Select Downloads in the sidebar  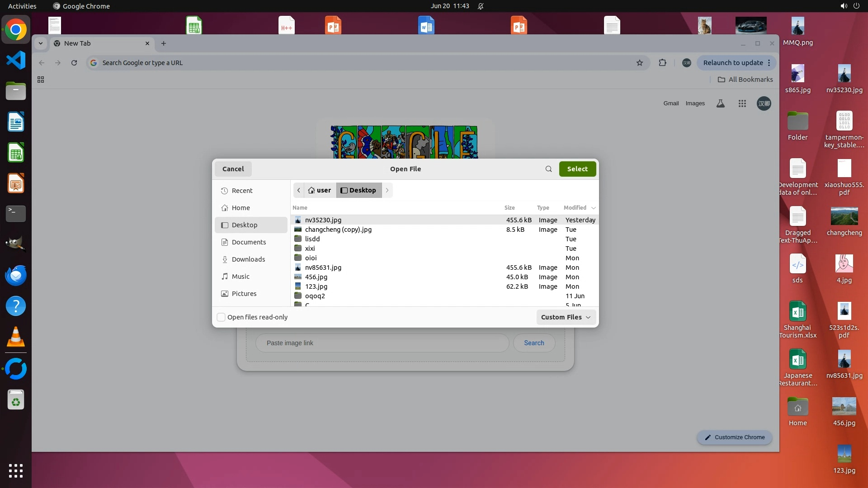coord(248,259)
